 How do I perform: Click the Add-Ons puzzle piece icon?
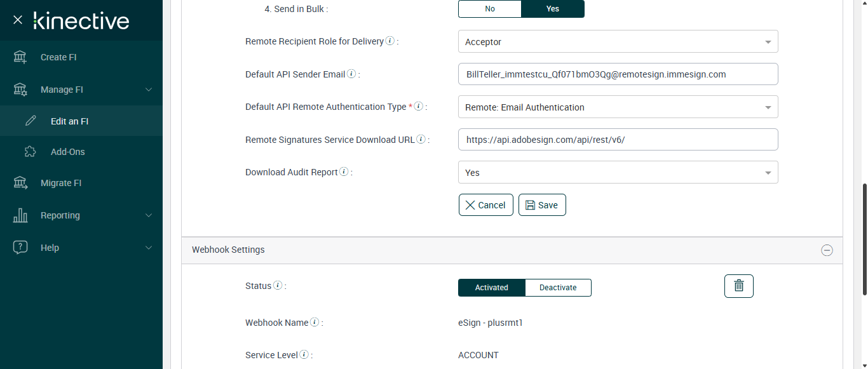click(30, 152)
